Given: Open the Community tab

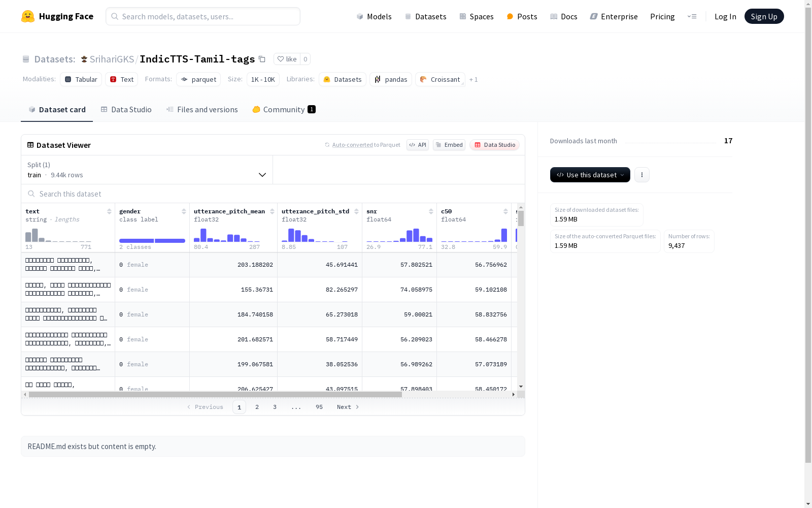Looking at the screenshot, I should pyautogui.click(x=284, y=109).
